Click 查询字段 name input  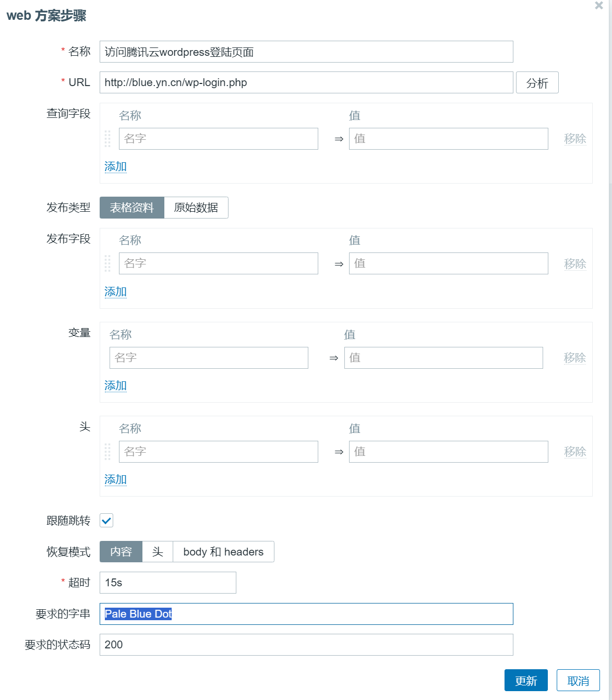[218, 139]
